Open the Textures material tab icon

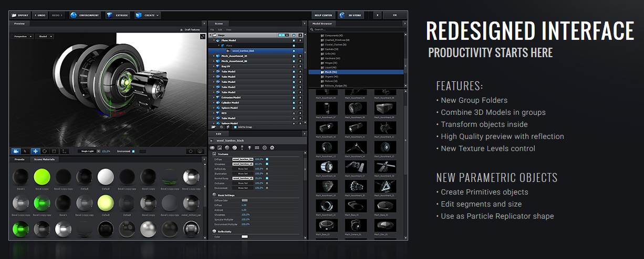(x=219, y=148)
